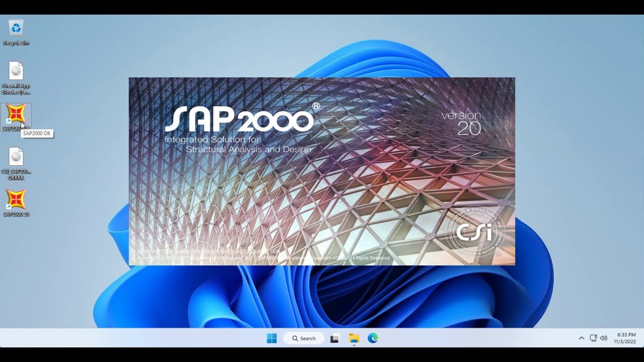Open volume speaker tray icon
The height and width of the screenshot is (362, 644).
(x=604, y=338)
